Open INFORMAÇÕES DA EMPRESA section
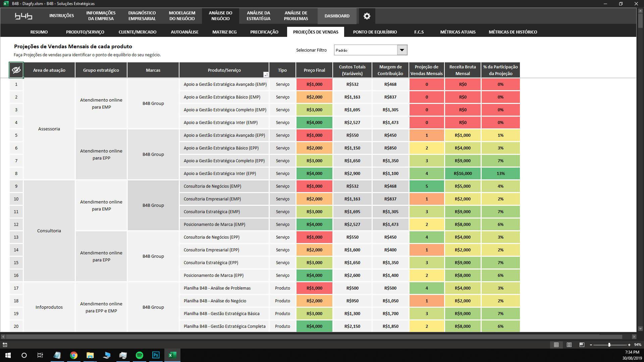Image resolution: width=644 pixels, height=362 pixels. 101,16
